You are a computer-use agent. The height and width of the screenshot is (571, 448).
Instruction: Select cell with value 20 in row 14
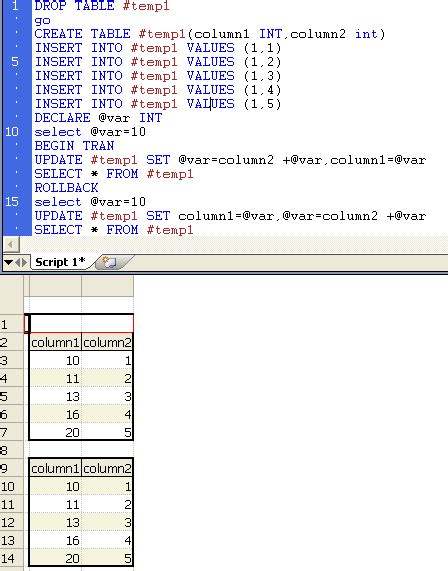[x=55, y=558]
